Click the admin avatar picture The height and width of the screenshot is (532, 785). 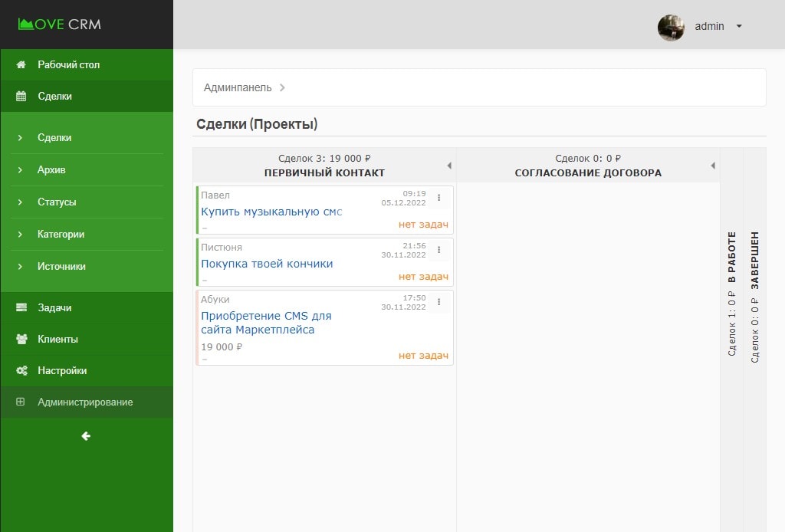tap(671, 27)
